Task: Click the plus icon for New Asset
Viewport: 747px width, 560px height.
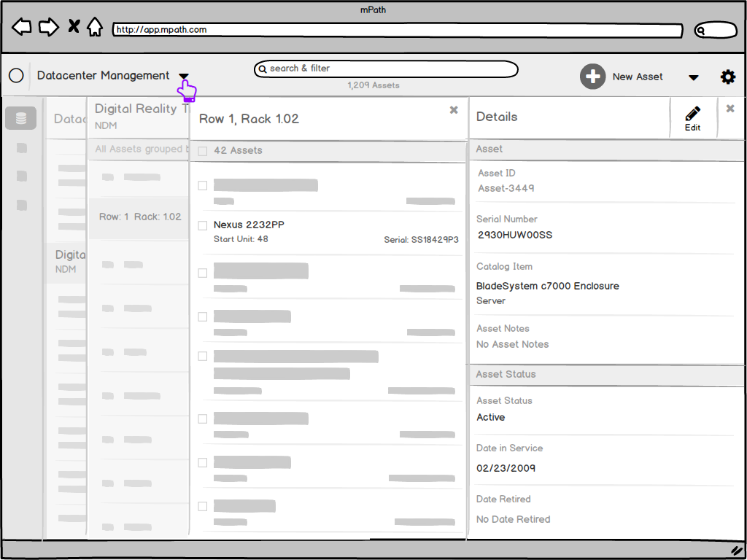Action: (592, 77)
